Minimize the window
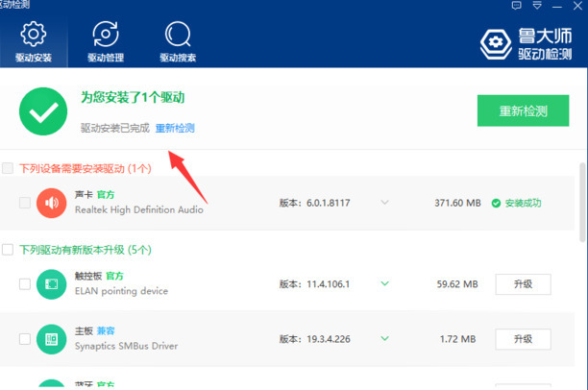Screen dimensions: 588x390 (557, 7)
